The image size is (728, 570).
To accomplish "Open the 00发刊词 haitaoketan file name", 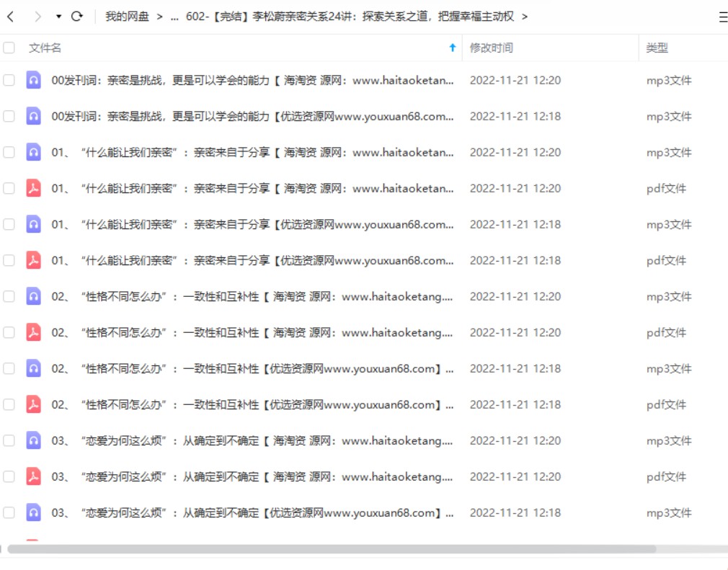I will coord(252,80).
